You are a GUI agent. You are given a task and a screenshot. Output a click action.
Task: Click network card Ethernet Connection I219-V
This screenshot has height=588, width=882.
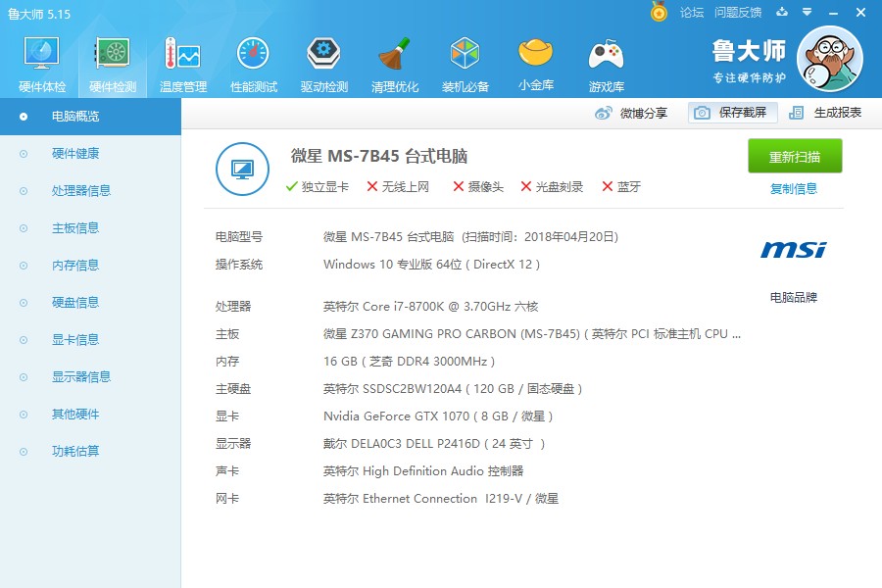pos(440,499)
